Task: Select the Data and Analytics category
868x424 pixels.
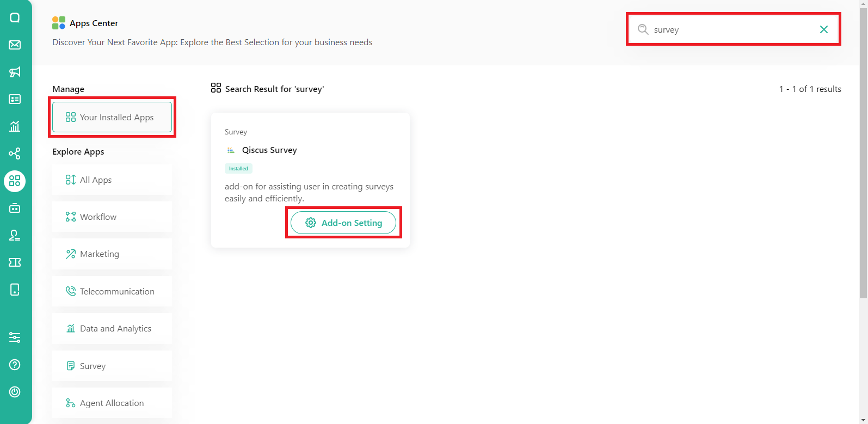Action: 112,328
